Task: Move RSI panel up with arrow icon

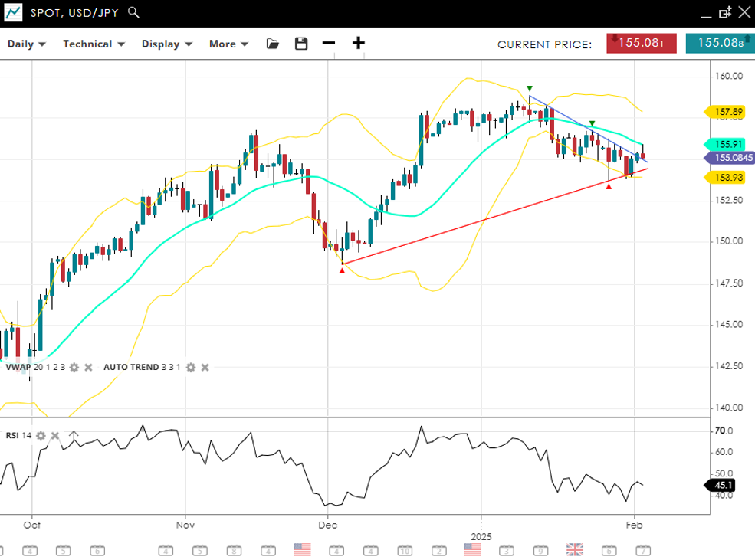Action: (x=74, y=436)
